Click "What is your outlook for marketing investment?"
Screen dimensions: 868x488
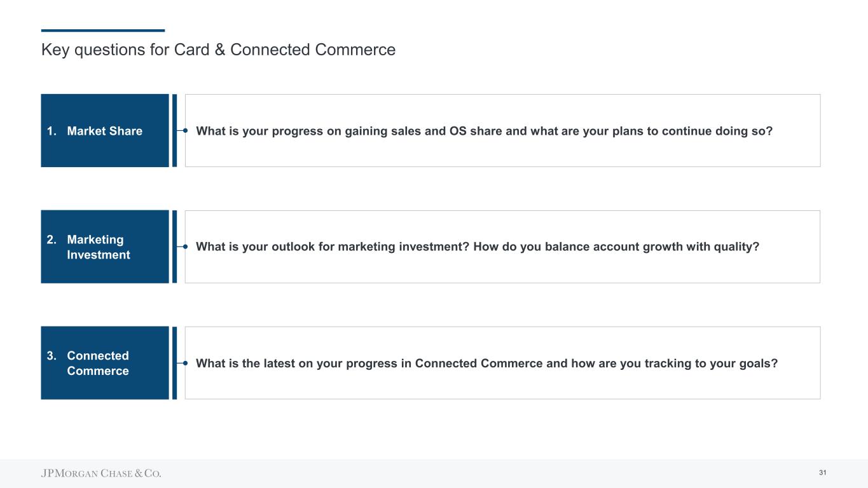tap(334, 247)
